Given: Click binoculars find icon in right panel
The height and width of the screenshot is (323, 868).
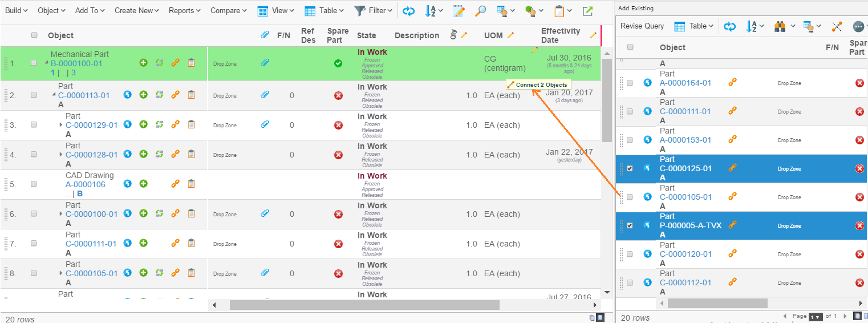Looking at the screenshot, I should tap(780, 26).
